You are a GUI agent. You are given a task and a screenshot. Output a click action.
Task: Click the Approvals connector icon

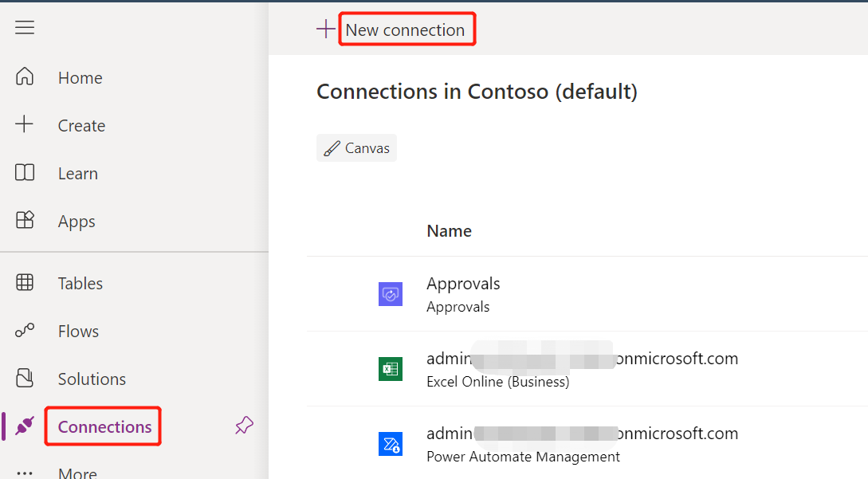coord(390,294)
